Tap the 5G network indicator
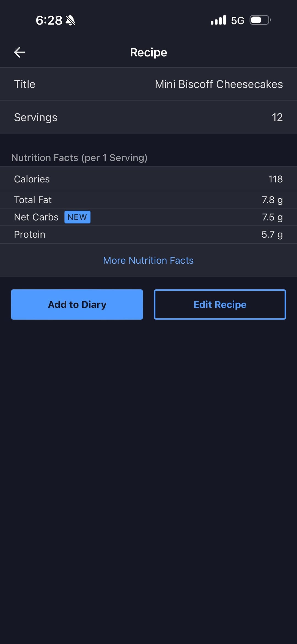297x644 pixels. coord(238,21)
